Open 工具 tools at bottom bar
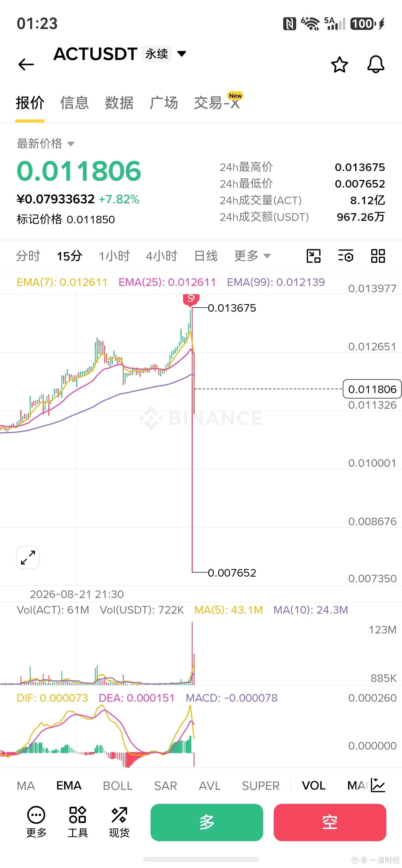 [78, 822]
